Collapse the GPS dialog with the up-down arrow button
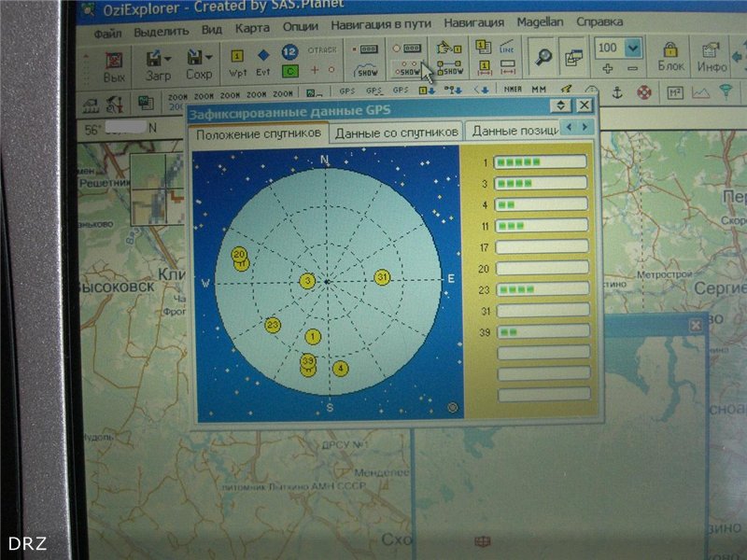The width and height of the screenshot is (747, 560). pyautogui.click(x=560, y=105)
